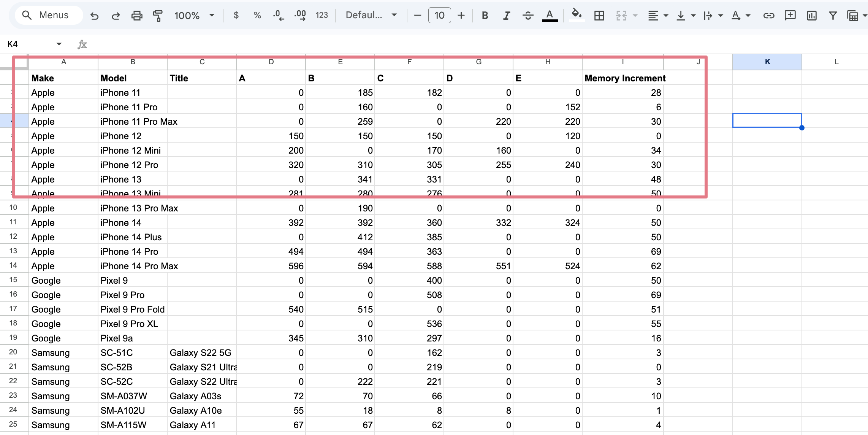
Task: Open the table views icon
Action: pyautogui.click(x=853, y=15)
